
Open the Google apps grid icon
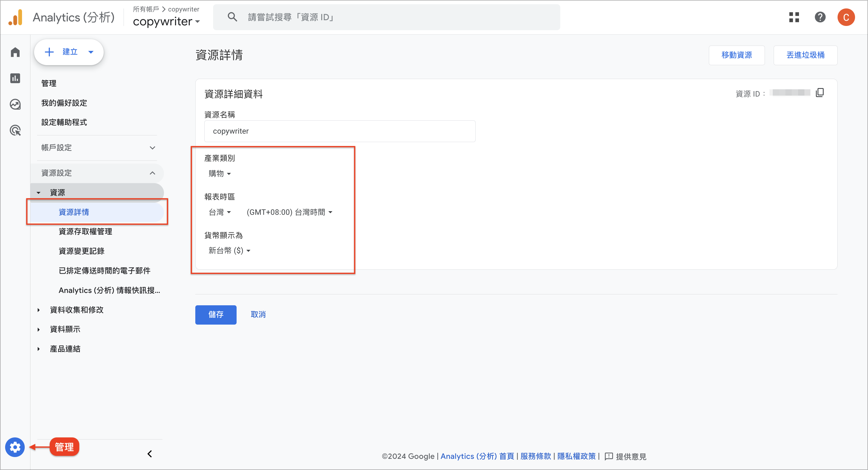[794, 17]
